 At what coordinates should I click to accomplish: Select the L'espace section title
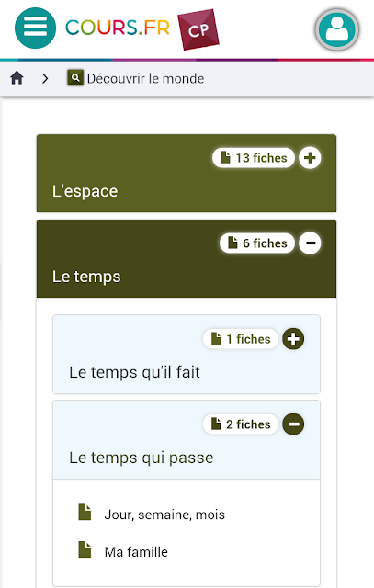click(x=85, y=191)
